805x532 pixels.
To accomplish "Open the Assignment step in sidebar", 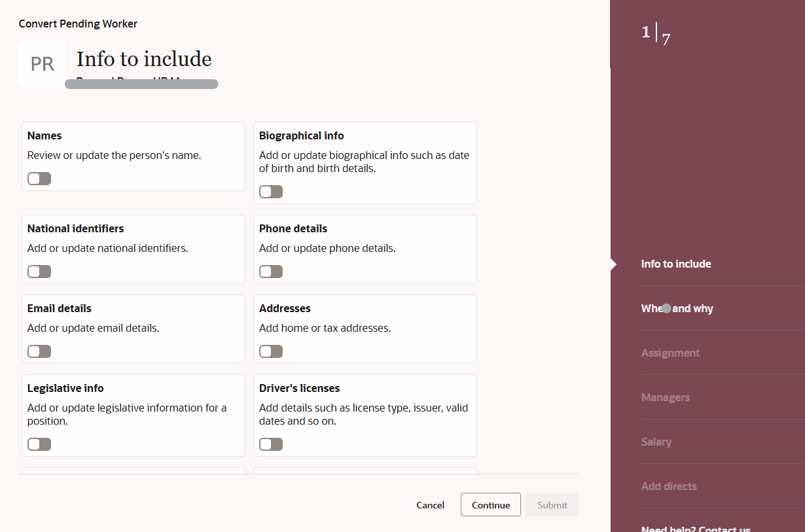I will [x=670, y=353].
